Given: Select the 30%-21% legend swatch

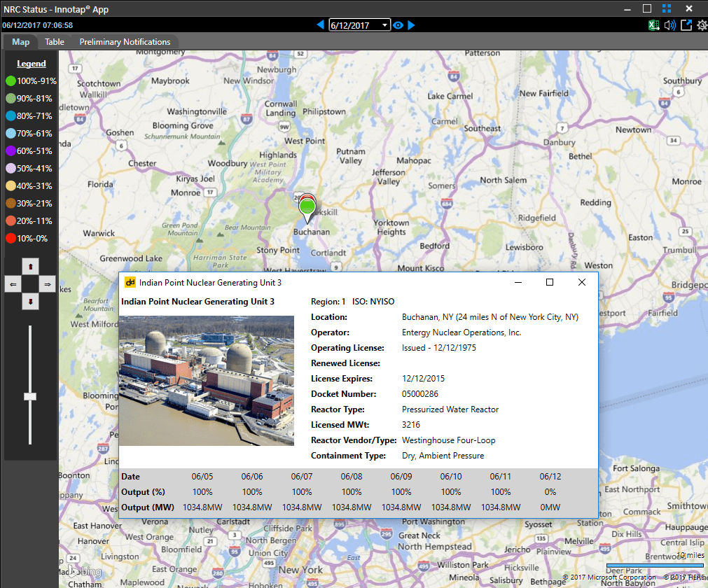Looking at the screenshot, I should click(11, 204).
